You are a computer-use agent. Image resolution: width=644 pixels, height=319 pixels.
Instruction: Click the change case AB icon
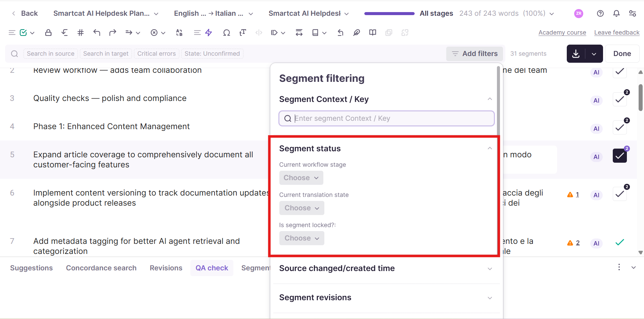coord(179,33)
